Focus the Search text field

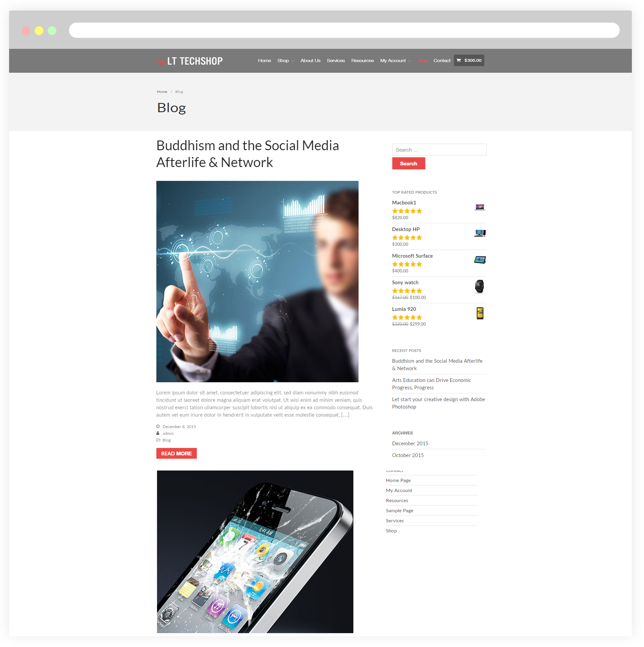point(439,150)
